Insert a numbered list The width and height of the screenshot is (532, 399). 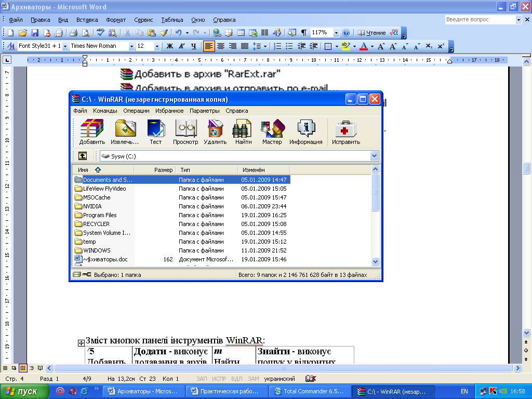pos(277,46)
